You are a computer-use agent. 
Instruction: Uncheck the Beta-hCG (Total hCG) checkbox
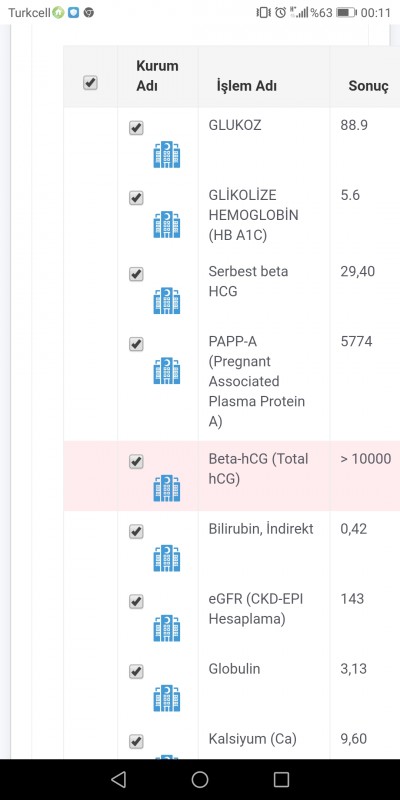pyautogui.click(x=136, y=462)
